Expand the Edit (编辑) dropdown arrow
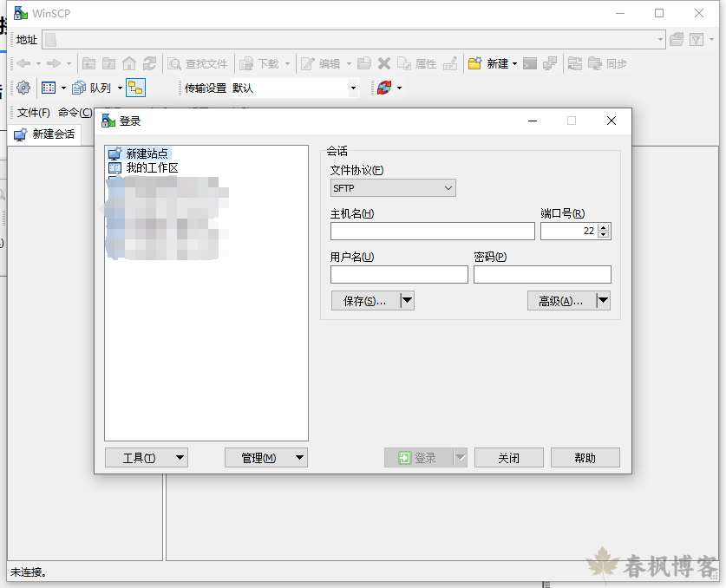Image resolution: width=726 pixels, height=588 pixels. coord(349,63)
